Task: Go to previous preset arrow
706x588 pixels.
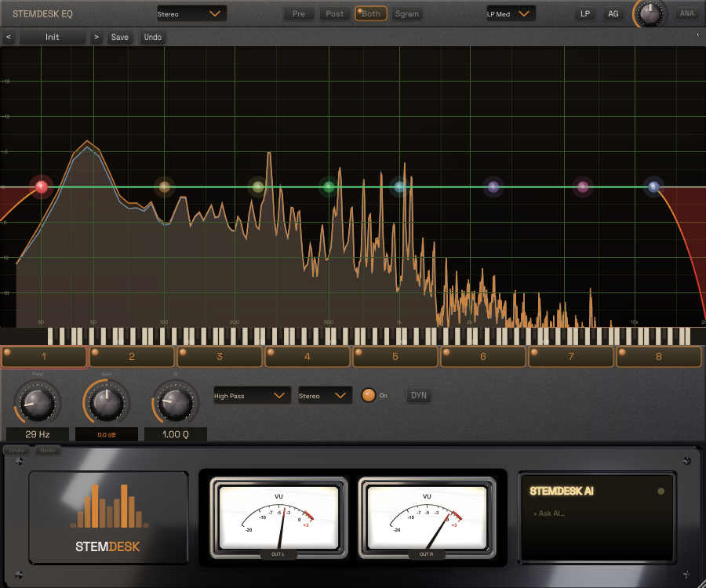Action: coord(9,38)
